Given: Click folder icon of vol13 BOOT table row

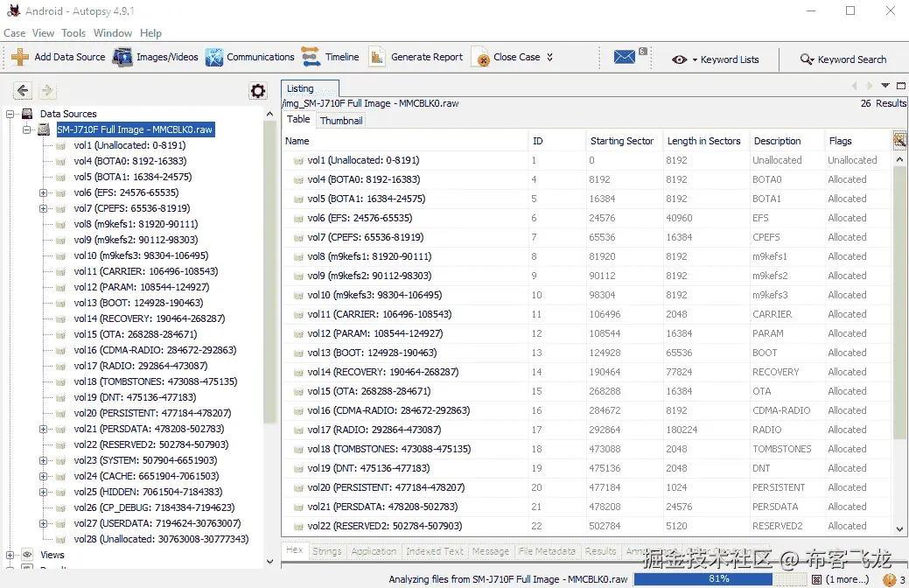Looking at the screenshot, I should pos(298,353).
